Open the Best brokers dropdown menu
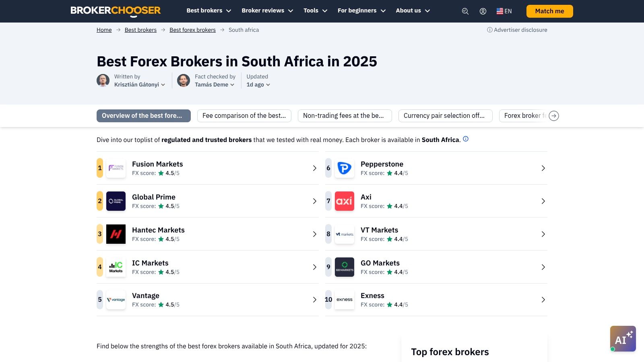Image resolution: width=644 pixels, height=362 pixels. [208, 10]
